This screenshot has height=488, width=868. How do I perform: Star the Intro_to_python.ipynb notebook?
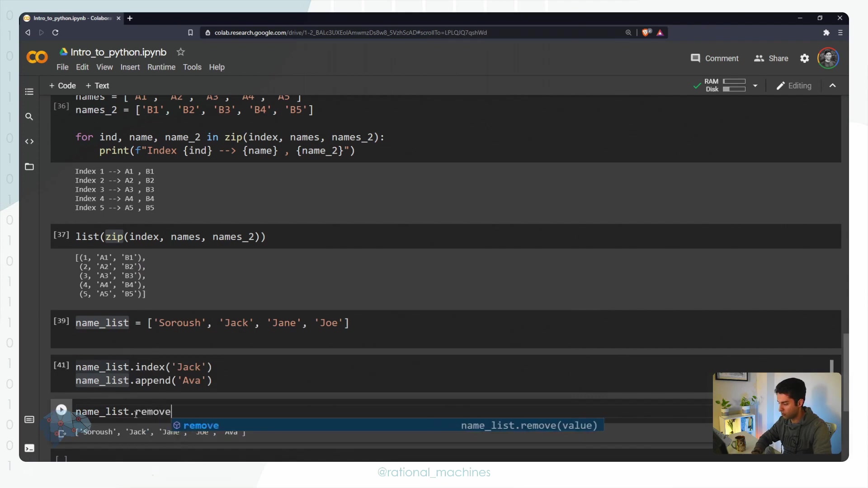pyautogui.click(x=181, y=52)
